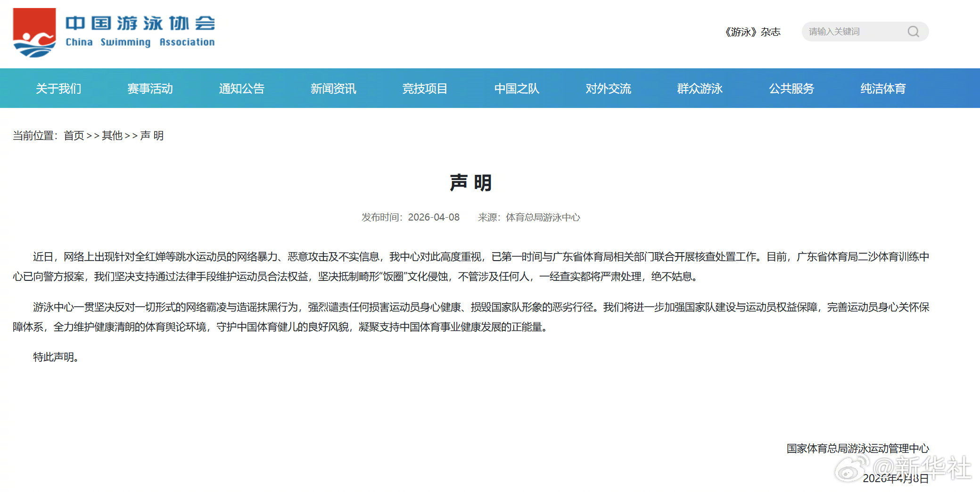Open the 赛事活动 menu
Image resolution: width=980 pixels, height=492 pixels.
(x=149, y=89)
